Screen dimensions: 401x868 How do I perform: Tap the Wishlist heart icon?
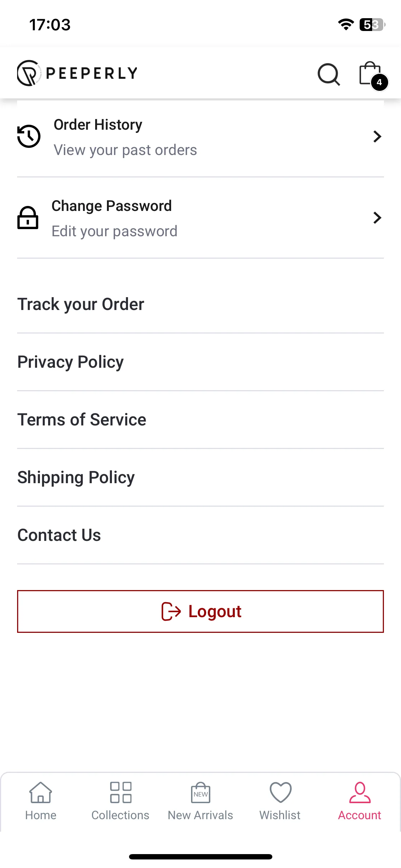(x=281, y=792)
